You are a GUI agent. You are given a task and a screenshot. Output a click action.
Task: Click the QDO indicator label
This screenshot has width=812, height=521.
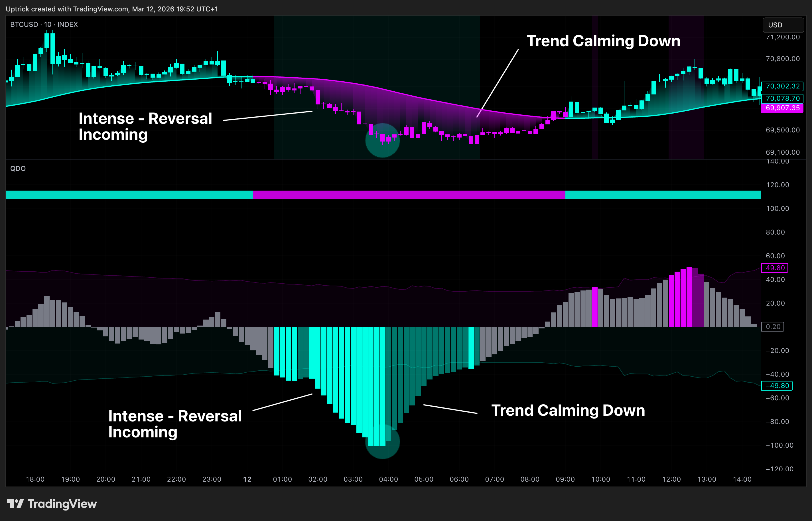pyautogui.click(x=18, y=168)
